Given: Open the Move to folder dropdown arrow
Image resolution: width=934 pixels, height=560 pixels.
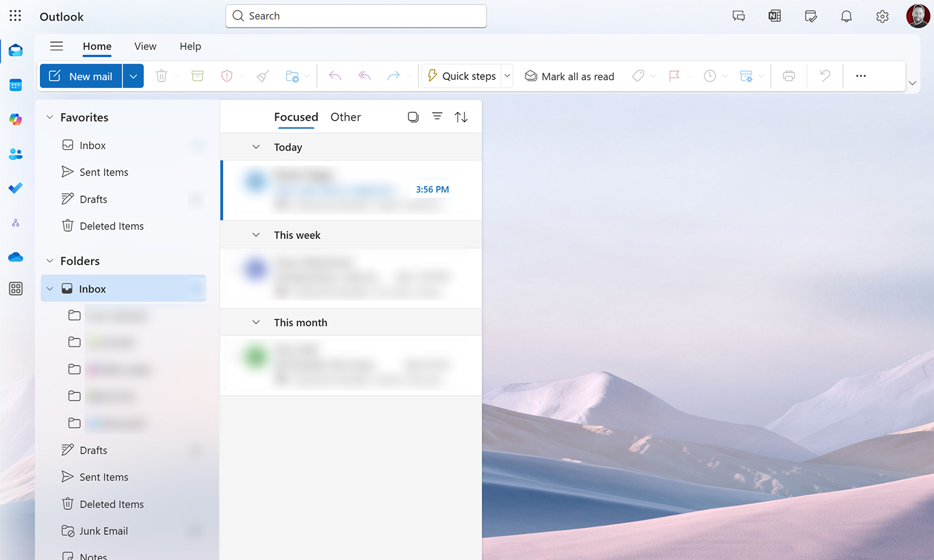Looking at the screenshot, I should [x=306, y=75].
